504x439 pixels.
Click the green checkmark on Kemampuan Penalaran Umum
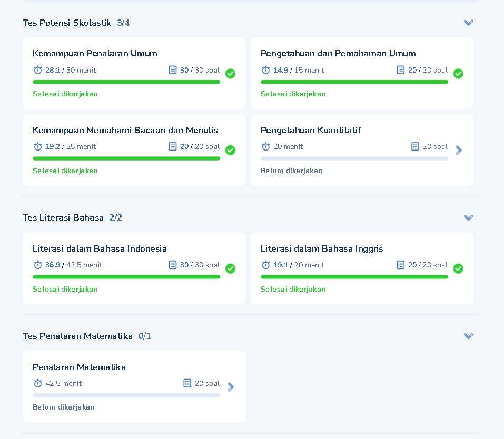(x=230, y=74)
